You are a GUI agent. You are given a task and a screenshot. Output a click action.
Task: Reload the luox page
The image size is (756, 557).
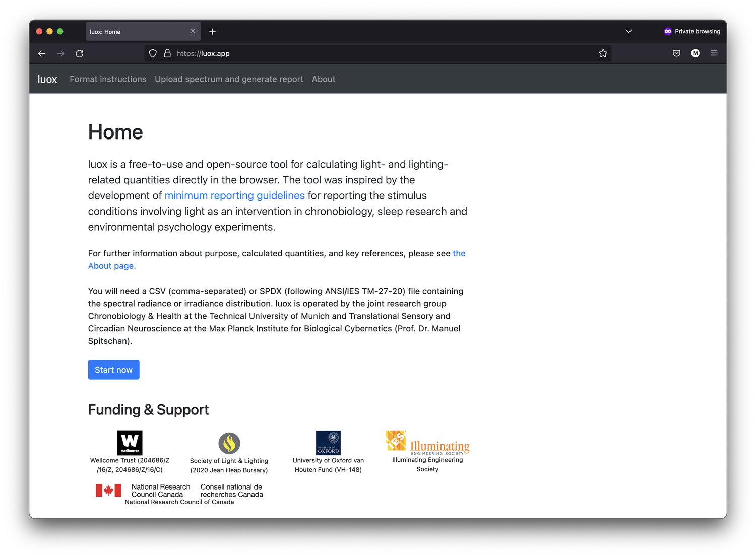pyautogui.click(x=80, y=53)
